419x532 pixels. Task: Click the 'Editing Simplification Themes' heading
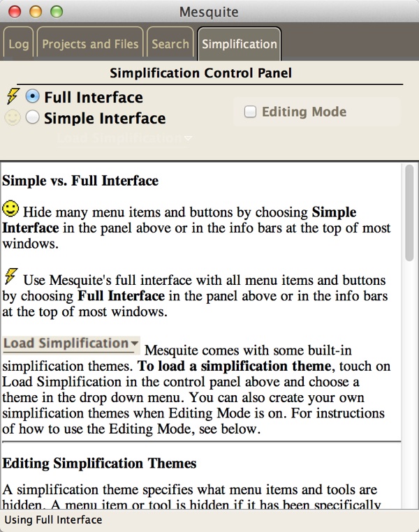pos(99,464)
